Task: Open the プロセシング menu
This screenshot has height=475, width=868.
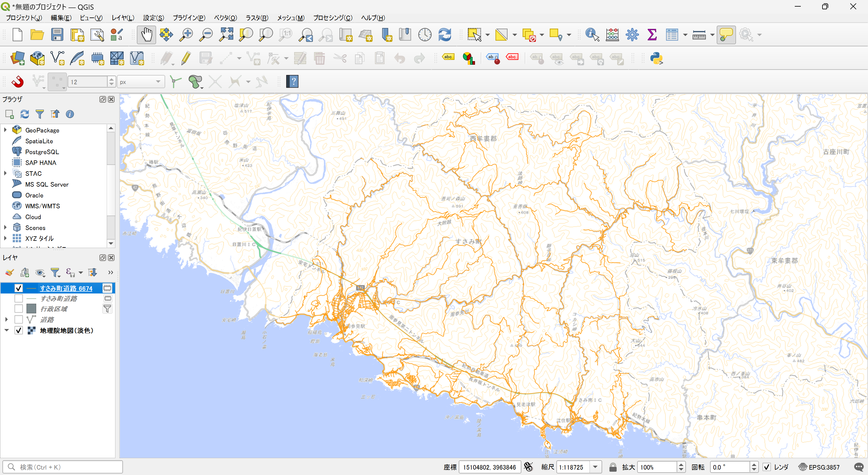Action: tap(332, 18)
